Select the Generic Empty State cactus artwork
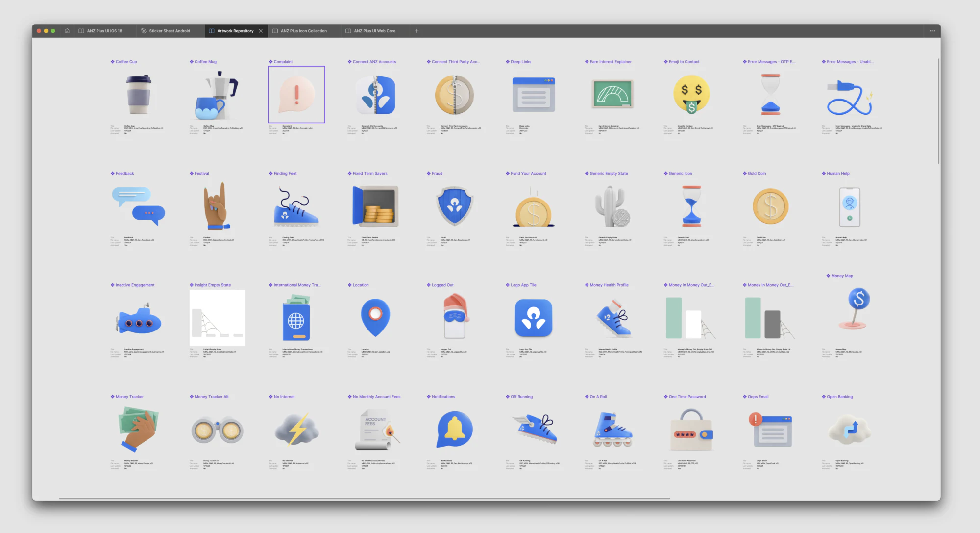This screenshot has width=980, height=533. tap(612, 206)
